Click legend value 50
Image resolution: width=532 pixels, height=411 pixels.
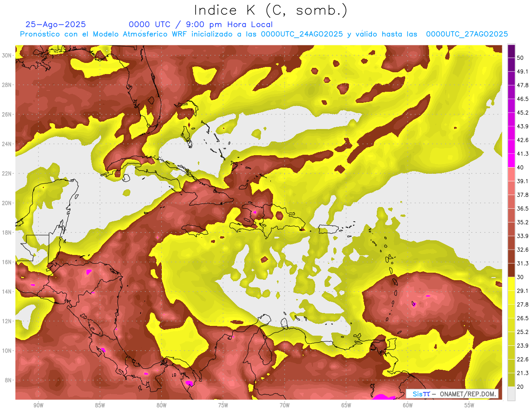point(520,58)
